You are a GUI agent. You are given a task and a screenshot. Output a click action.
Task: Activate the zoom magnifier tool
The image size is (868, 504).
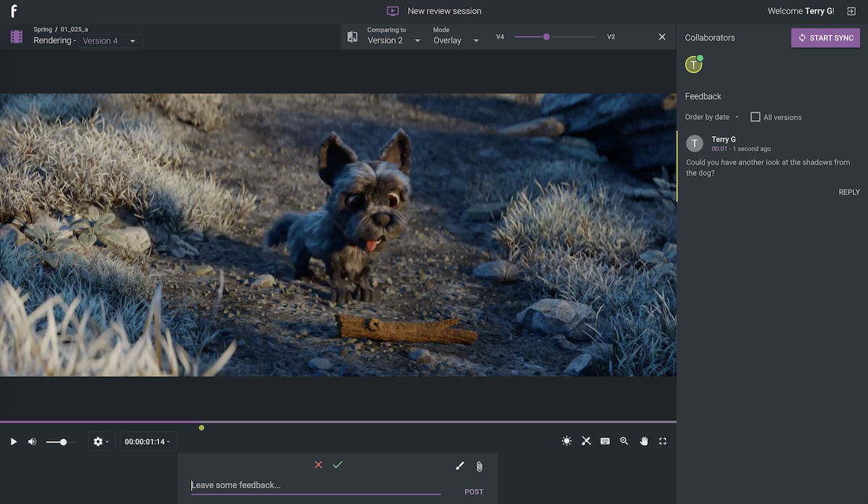(x=624, y=441)
